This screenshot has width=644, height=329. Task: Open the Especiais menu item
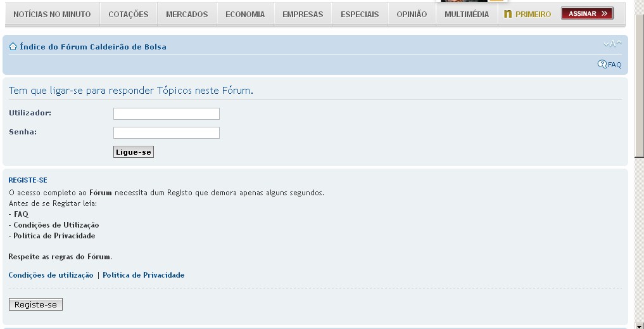pos(360,15)
